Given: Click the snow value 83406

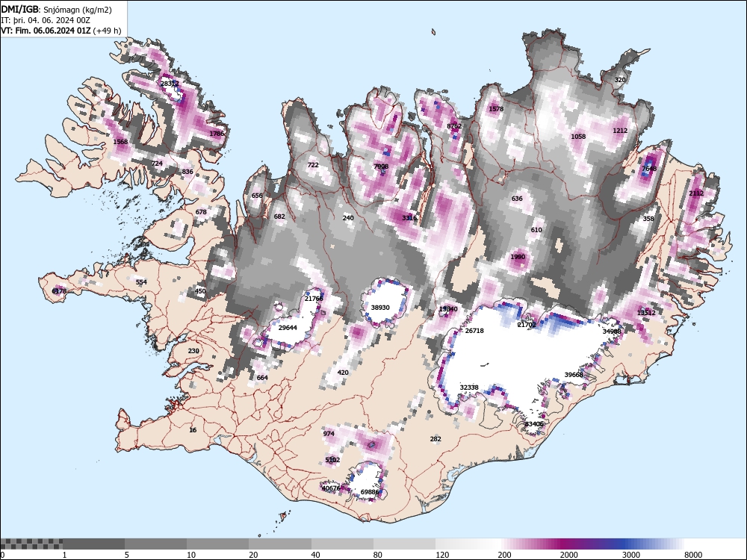Looking at the screenshot, I should [x=534, y=424].
